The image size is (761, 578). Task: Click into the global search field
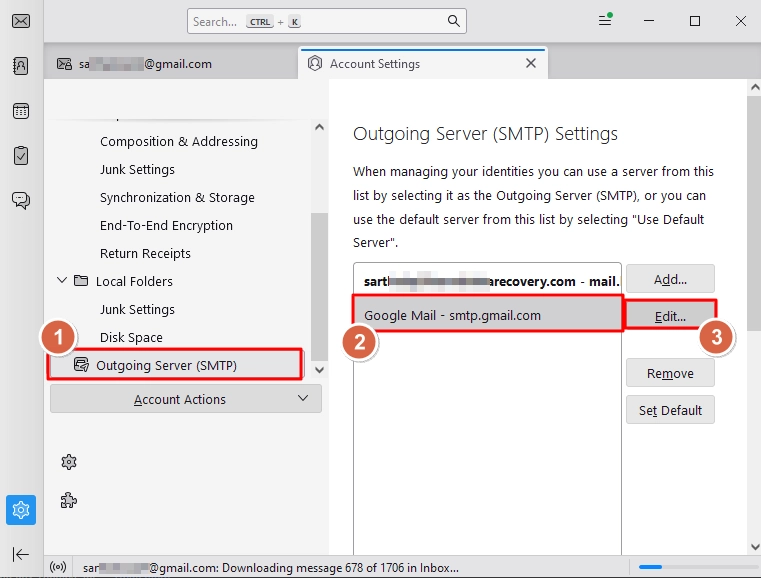pyautogui.click(x=327, y=21)
